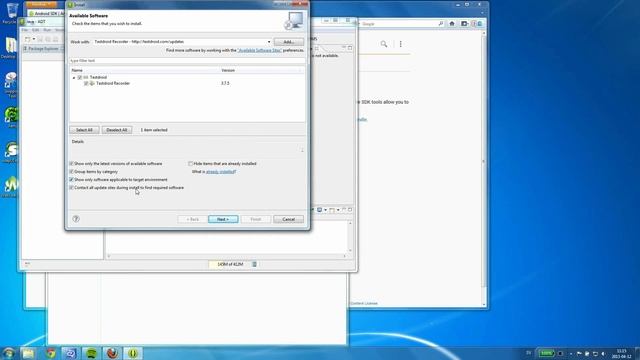Sort by the Name column header
The height and width of the screenshot is (360, 640).
[x=145, y=70]
